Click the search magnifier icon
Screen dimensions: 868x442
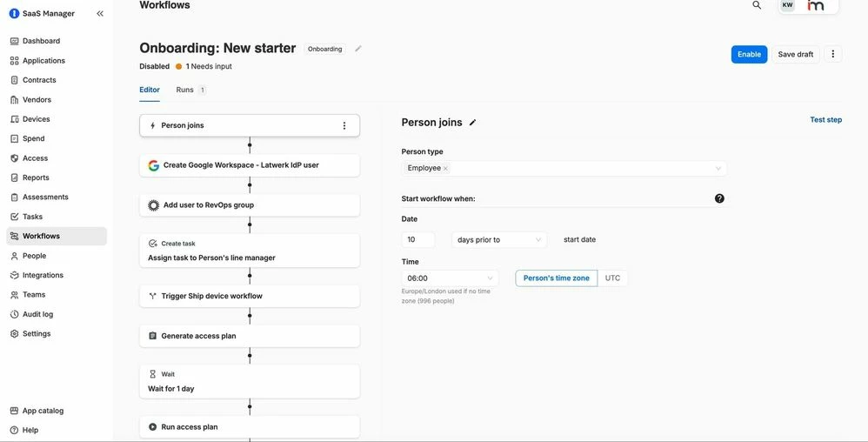[x=757, y=5]
